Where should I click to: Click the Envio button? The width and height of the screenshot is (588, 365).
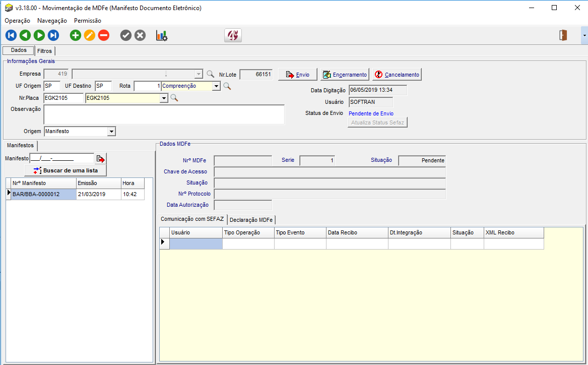pyautogui.click(x=298, y=75)
